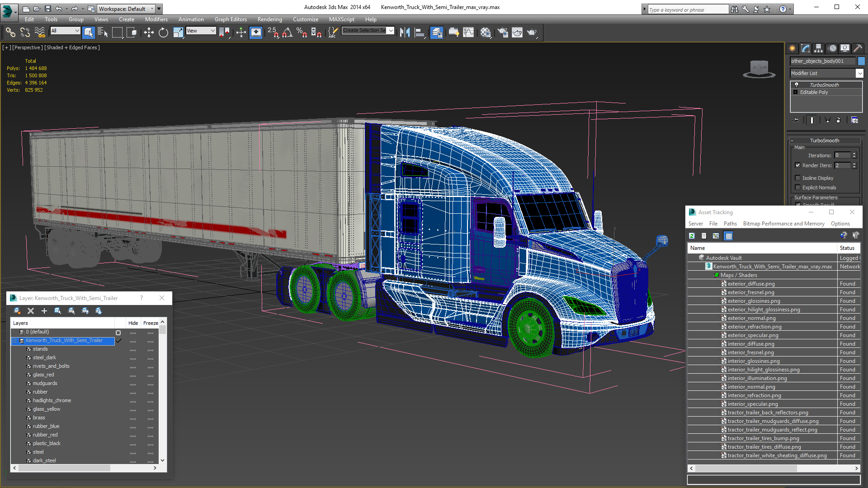Delete highlighted layer in Layer dialog
Viewport: 868px width, 488px height.
point(31,310)
